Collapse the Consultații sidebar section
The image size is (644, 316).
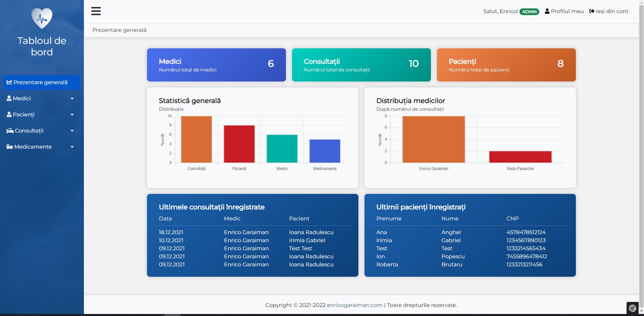[72, 130]
